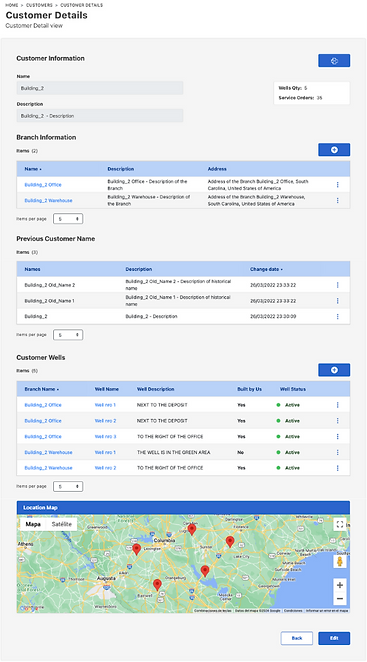This screenshot has width=367, height=662.
Task: Click the Location Map header bar
Action: click(183, 507)
